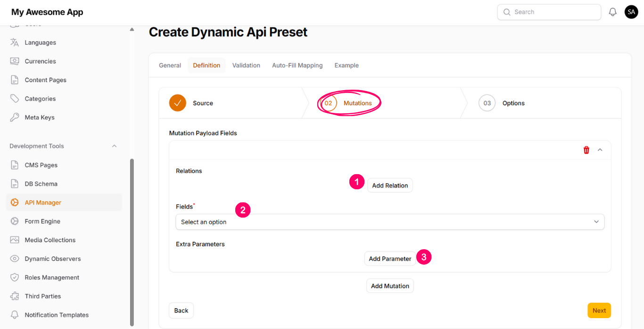Collapse the Development Tools section
Image resolution: width=644 pixels, height=329 pixels.
tap(114, 146)
